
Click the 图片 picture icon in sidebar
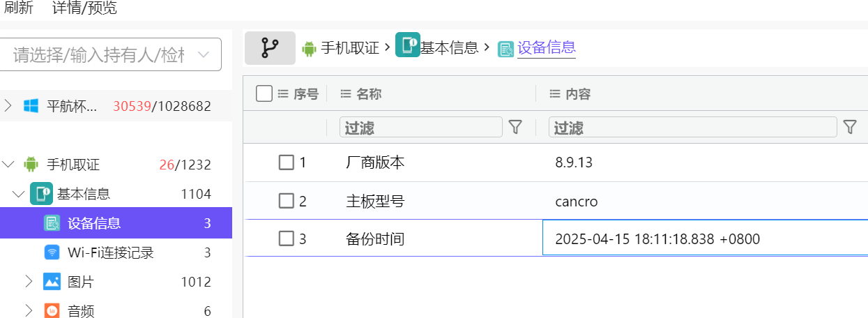52,282
